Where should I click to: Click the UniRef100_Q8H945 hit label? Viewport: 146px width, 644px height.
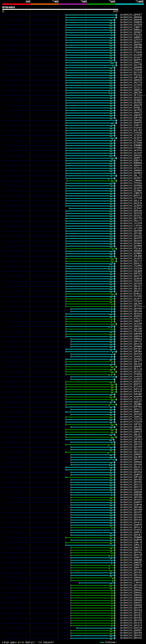131,20
